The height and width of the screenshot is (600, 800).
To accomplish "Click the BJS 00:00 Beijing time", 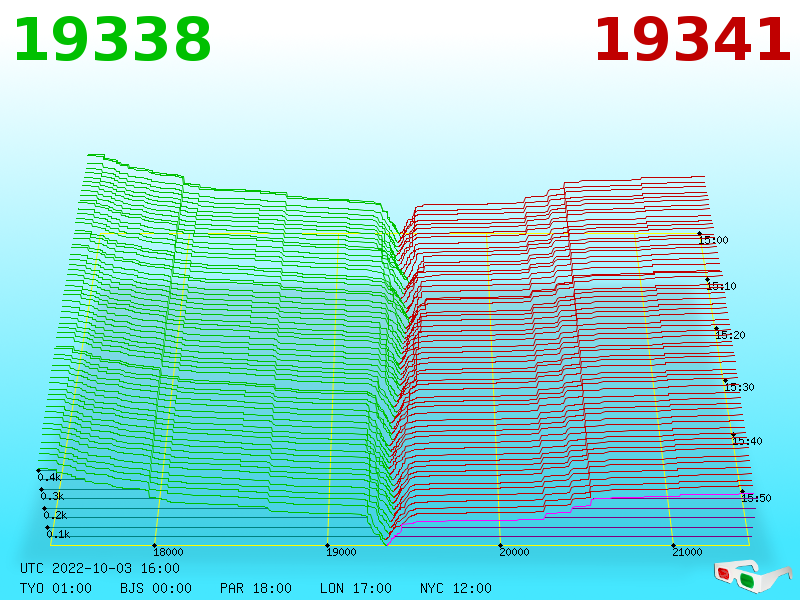I will click(x=156, y=588).
